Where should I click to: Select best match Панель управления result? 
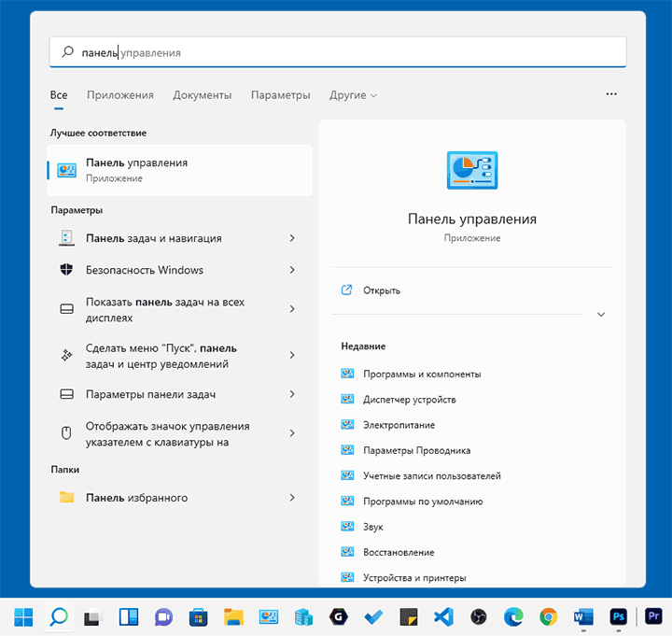[179, 170]
